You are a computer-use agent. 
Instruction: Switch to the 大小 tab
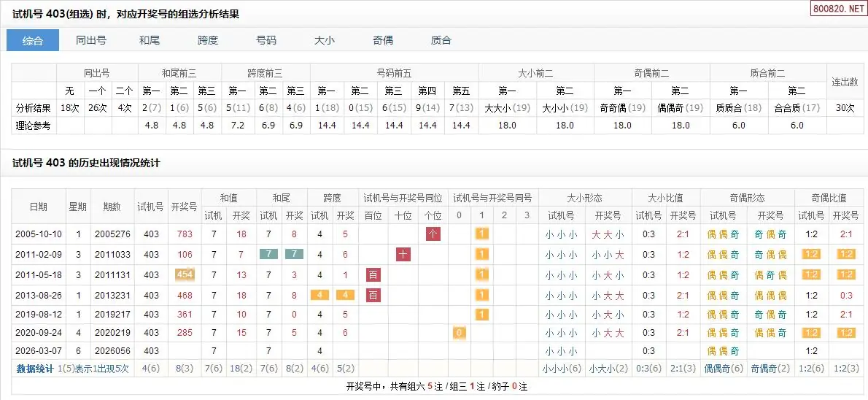(x=325, y=40)
